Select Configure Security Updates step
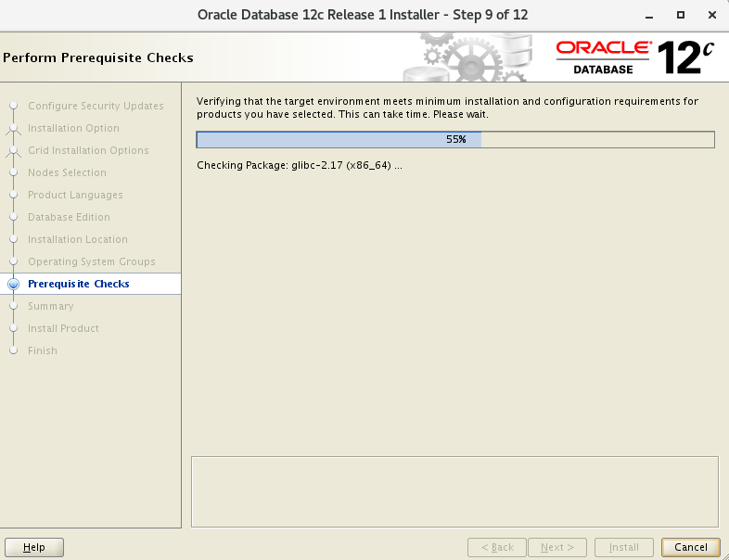Viewport: 729px width, 560px height. 96,106
